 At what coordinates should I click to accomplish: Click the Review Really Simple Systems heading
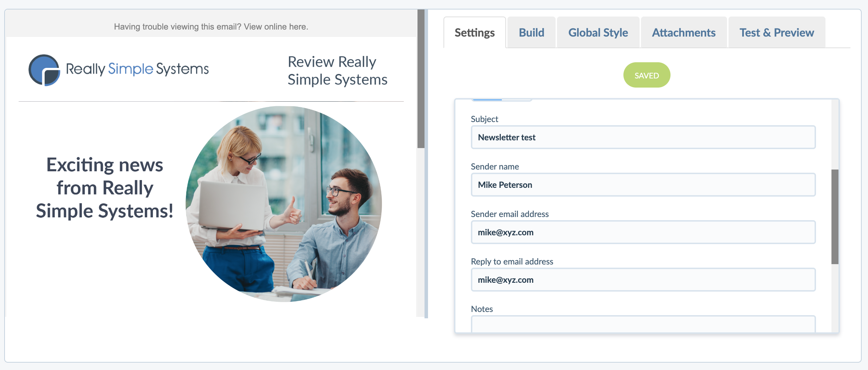point(337,71)
